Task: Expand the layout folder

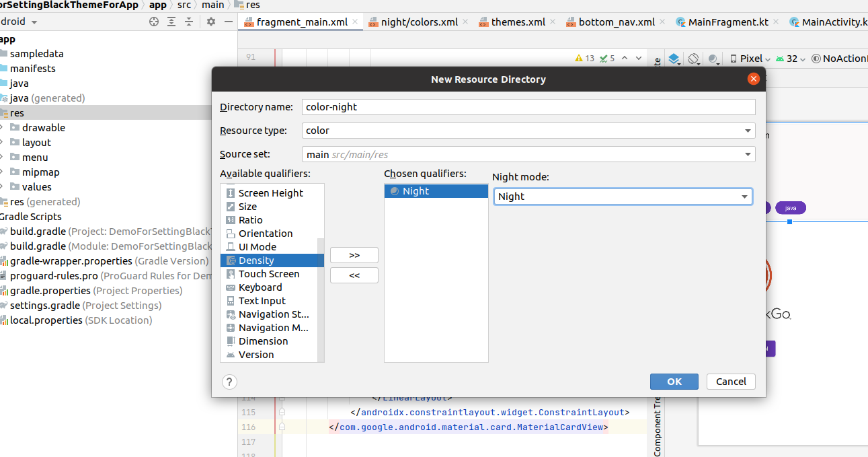Action: coord(2,142)
